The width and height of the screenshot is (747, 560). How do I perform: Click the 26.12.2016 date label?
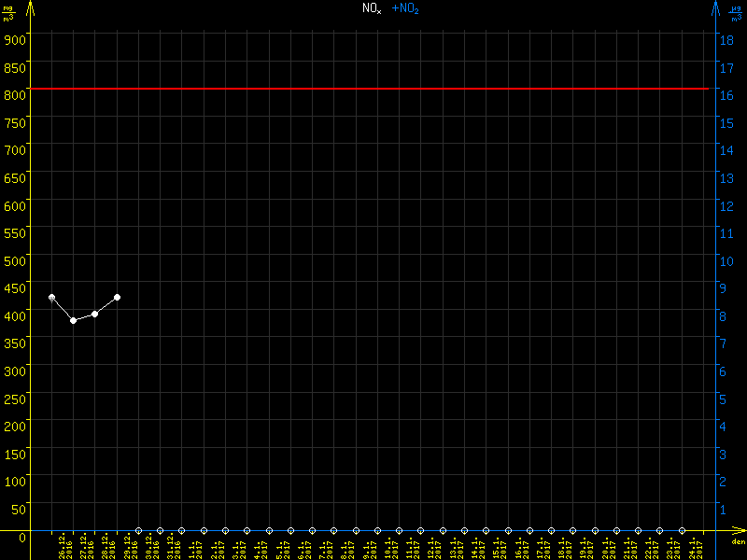pyautogui.click(x=65, y=546)
